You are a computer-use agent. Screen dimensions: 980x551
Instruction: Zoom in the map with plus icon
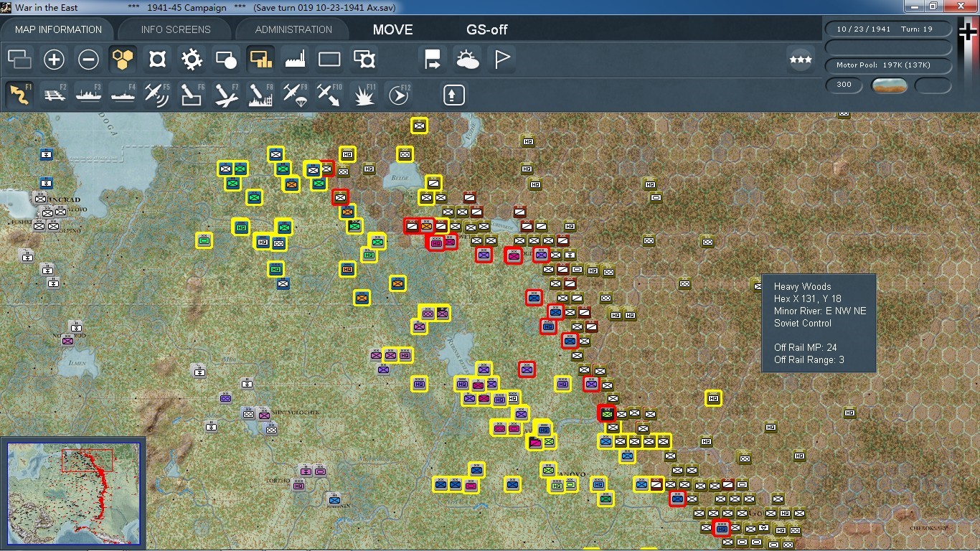(55, 60)
